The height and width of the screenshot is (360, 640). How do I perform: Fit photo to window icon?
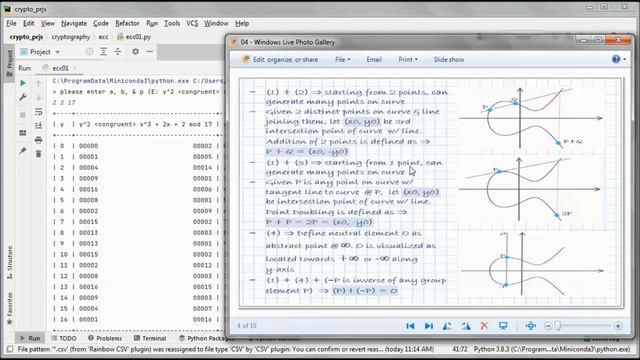(x=531, y=326)
